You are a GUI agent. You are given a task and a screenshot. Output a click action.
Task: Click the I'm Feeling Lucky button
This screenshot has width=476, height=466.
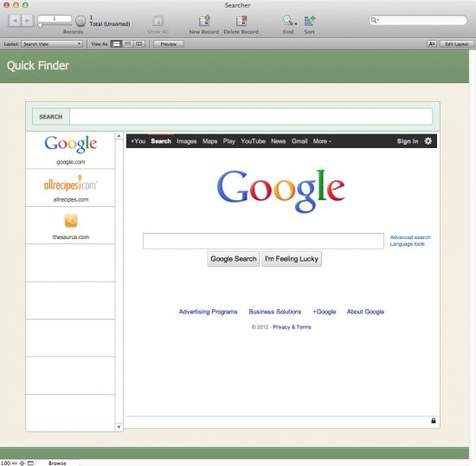coord(292,259)
